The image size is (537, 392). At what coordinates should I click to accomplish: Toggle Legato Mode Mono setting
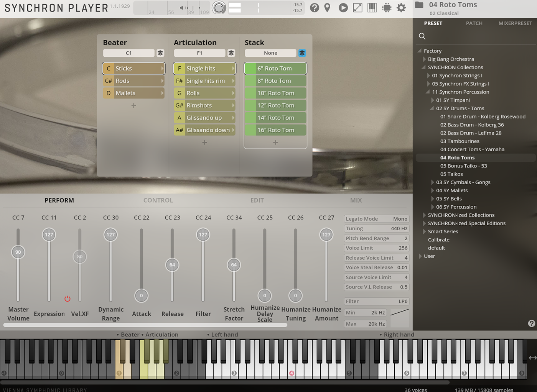[377, 219]
